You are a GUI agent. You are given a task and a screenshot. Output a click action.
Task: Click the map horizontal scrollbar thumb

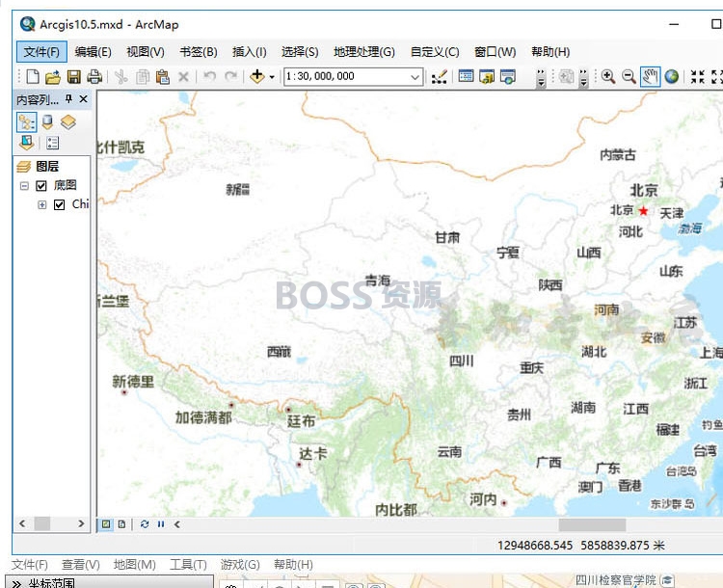592,524
